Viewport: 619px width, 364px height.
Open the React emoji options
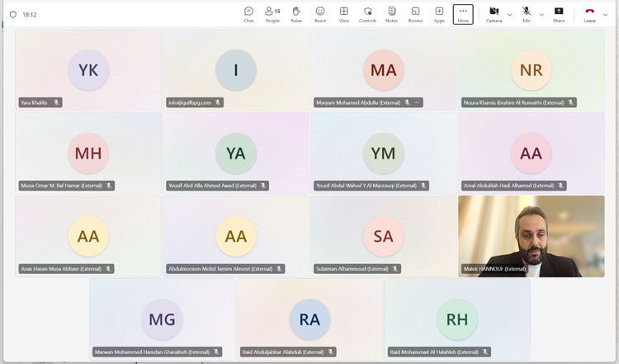319,14
